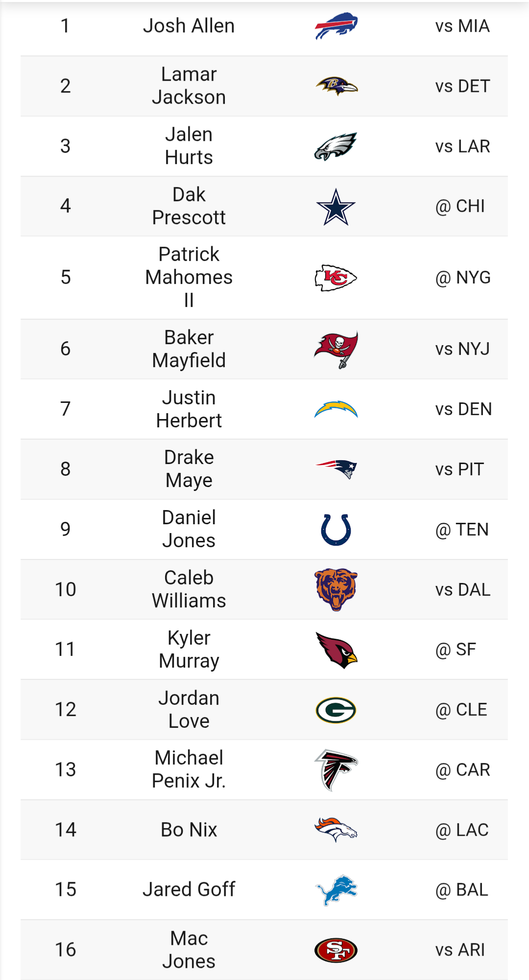Screen dimensions: 529x980
Task: Open Lamar Jackson's player page
Action: coord(189,86)
